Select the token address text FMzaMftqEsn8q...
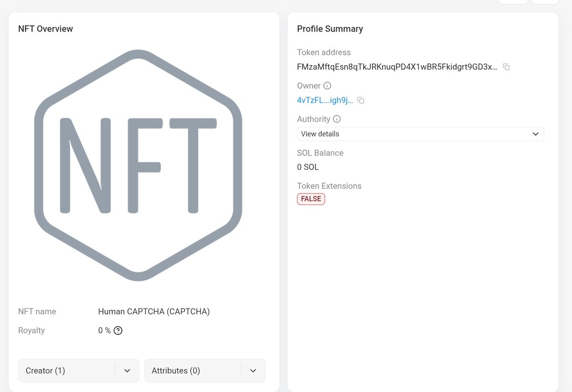This screenshot has height=392, width=572. click(x=397, y=67)
